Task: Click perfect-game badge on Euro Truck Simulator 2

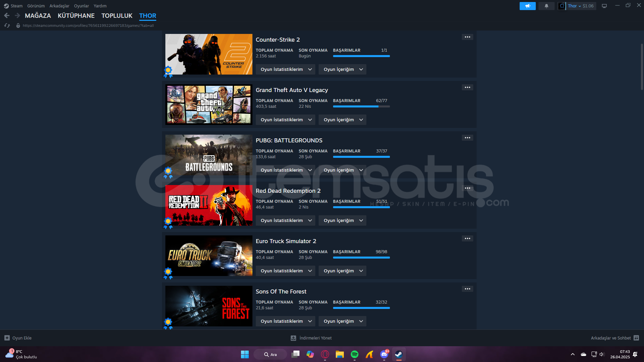Action: pyautogui.click(x=168, y=273)
